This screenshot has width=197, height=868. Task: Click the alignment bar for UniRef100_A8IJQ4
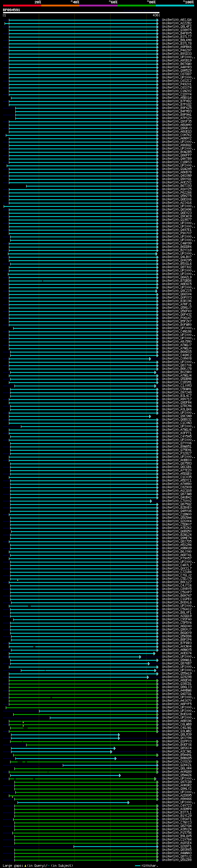point(83,20)
